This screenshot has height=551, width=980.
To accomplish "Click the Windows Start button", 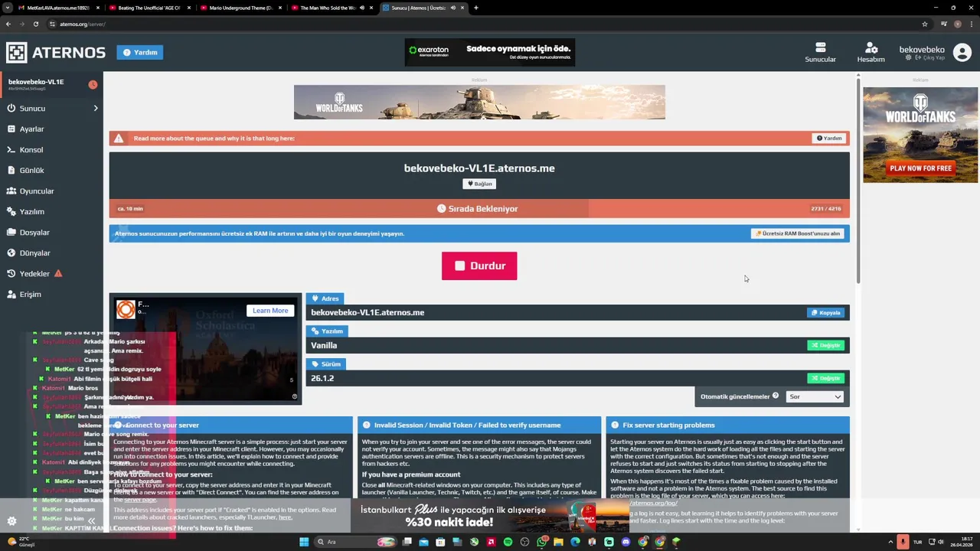I will coord(304,542).
